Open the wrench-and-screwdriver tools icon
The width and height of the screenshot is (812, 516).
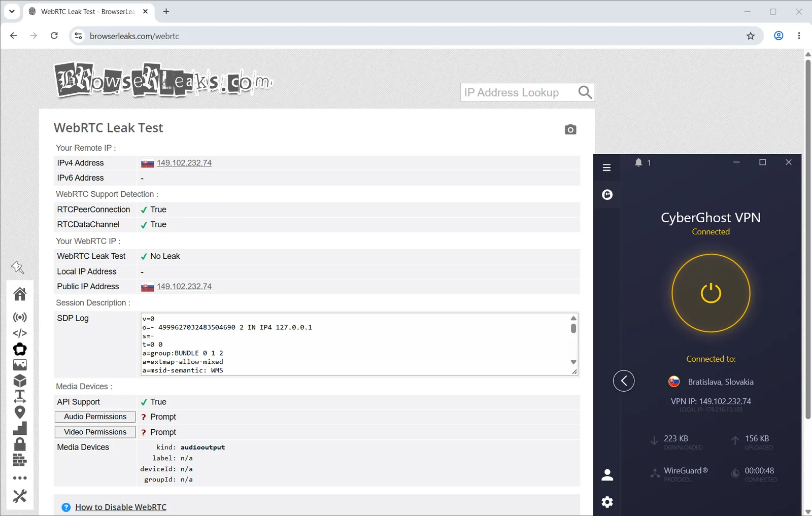(x=20, y=496)
